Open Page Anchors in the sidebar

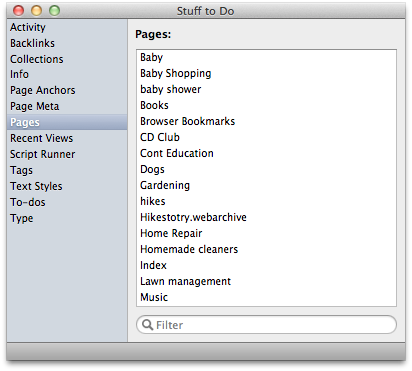point(67,90)
